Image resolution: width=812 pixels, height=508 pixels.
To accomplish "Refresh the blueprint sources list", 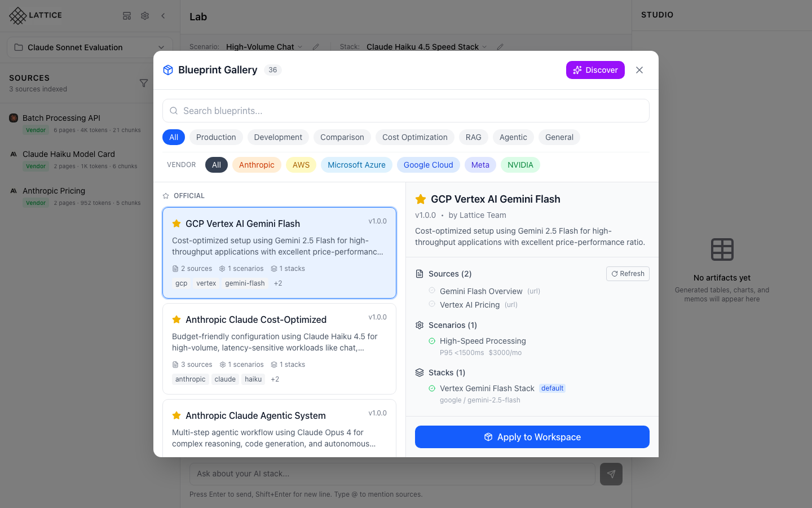I will [x=628, y=274].
